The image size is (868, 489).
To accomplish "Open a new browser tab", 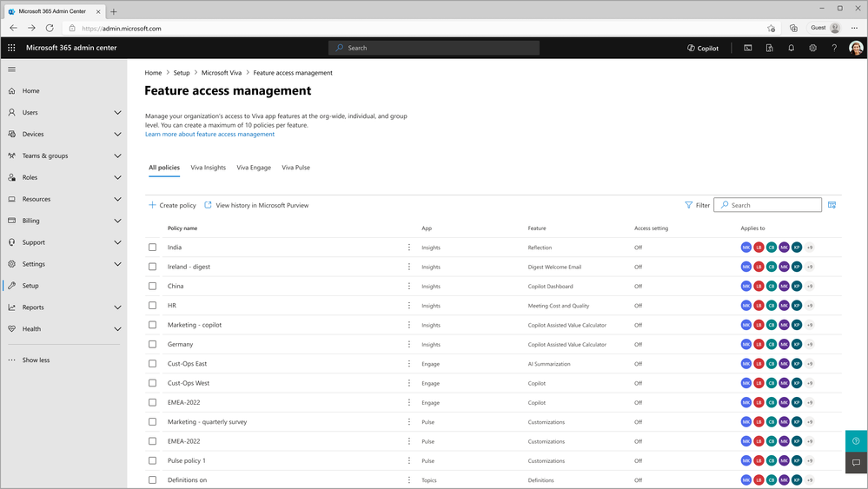I will point(114,11).
